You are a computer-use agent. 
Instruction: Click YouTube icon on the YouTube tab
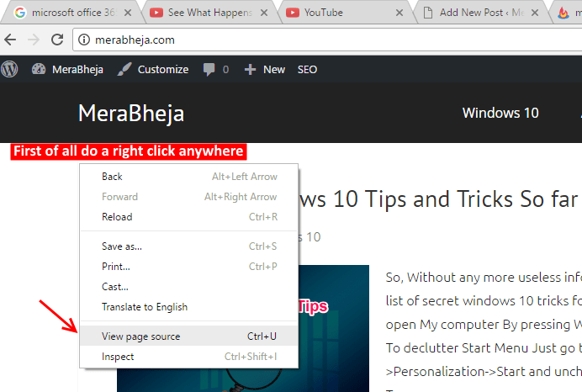(293, 13)
